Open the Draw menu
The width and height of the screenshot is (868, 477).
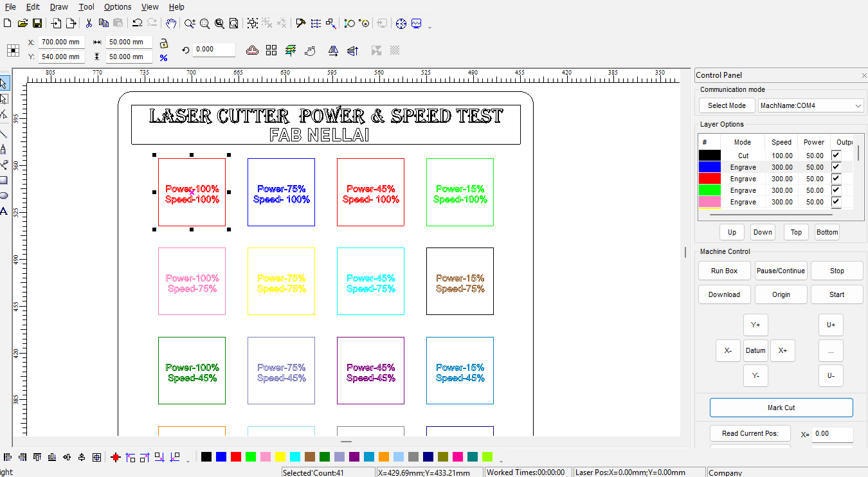(x=59, y=7)
